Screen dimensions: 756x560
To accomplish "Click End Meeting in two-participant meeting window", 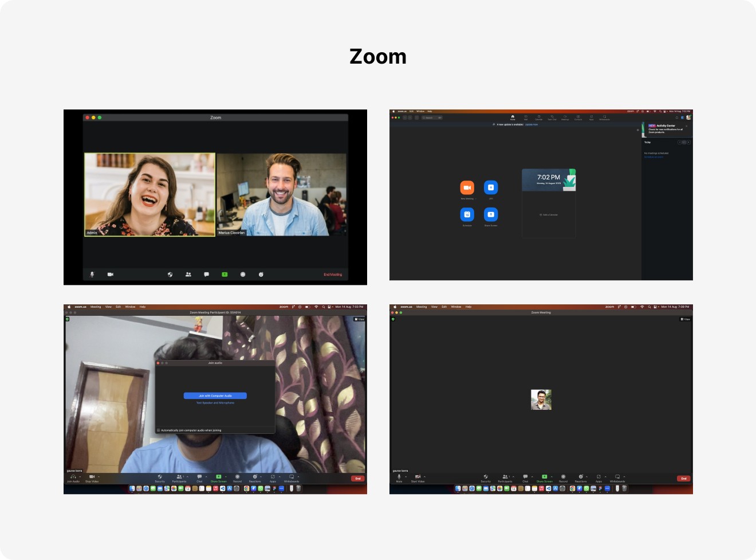I will pos(333,275).
